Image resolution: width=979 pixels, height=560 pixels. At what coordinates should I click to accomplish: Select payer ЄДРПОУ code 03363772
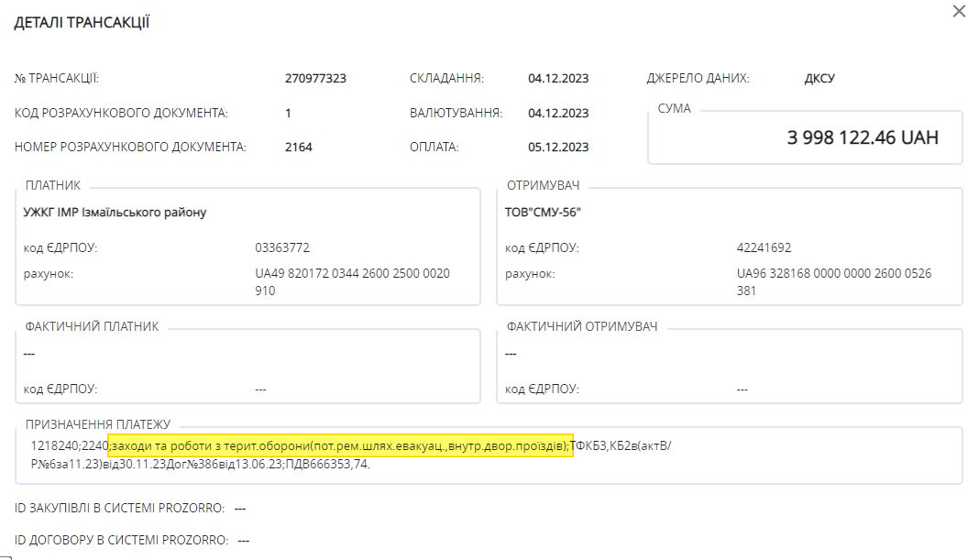point(282,247)
